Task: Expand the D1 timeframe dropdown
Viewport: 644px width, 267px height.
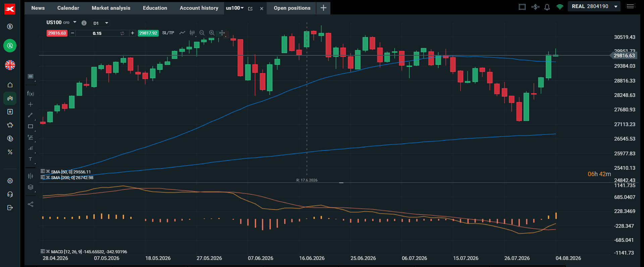Action: click(x=101, y=23)
